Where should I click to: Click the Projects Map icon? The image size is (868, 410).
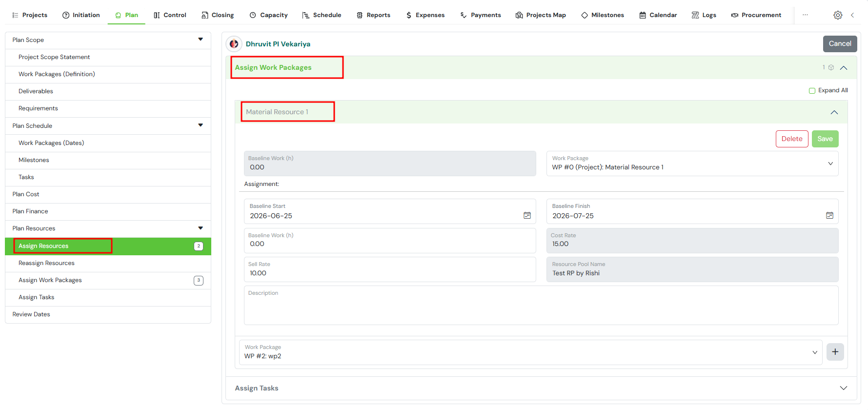click(x=519, y=15)
